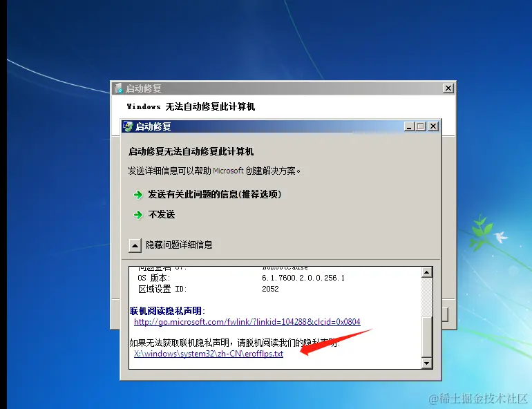Click the details box scrollbar thumb
Image resolution: width=532 pixels, height=409 pixels.
[426, 336]
